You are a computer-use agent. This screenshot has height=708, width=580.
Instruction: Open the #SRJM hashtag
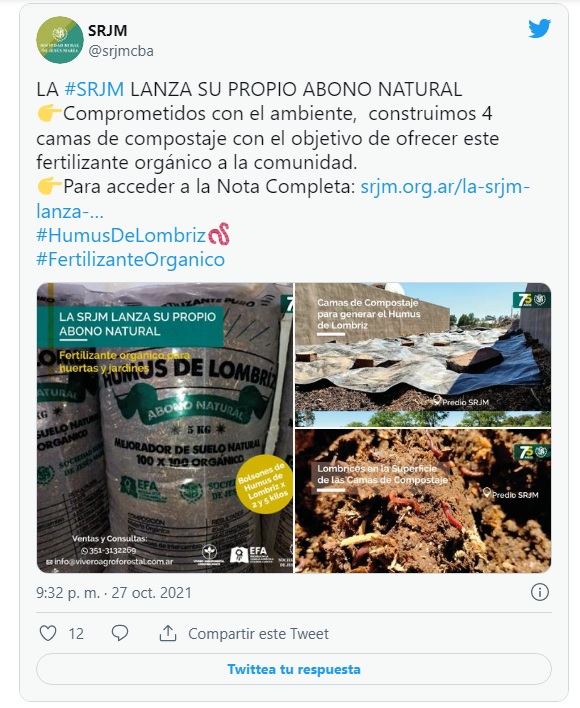[94, 89]
